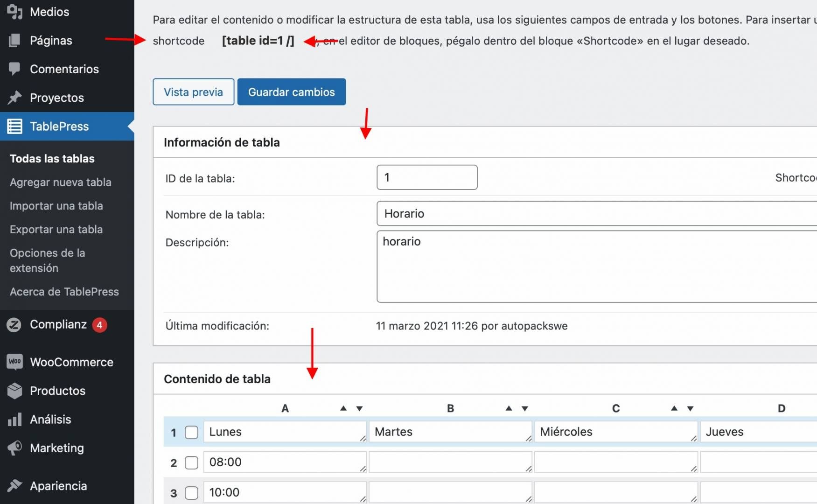This screenshot has height=504, width=817.
Task: Select row 1 checkbox
Action: 191,432
